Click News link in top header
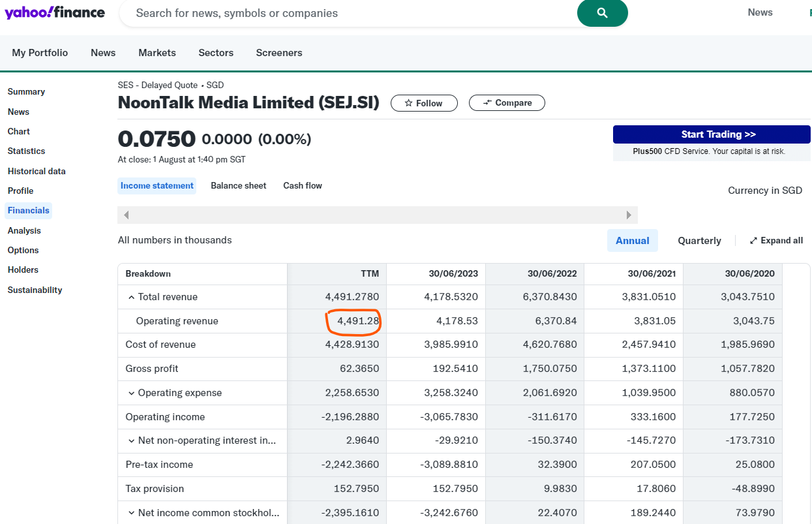Image resolution: width=812 pixels, height=524 pixels. [760, 12]
